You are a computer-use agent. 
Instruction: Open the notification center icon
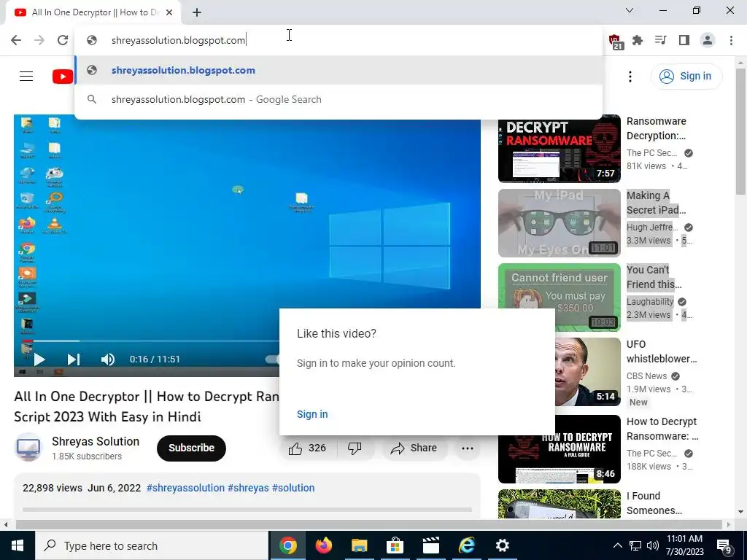(x=724, y=545)
